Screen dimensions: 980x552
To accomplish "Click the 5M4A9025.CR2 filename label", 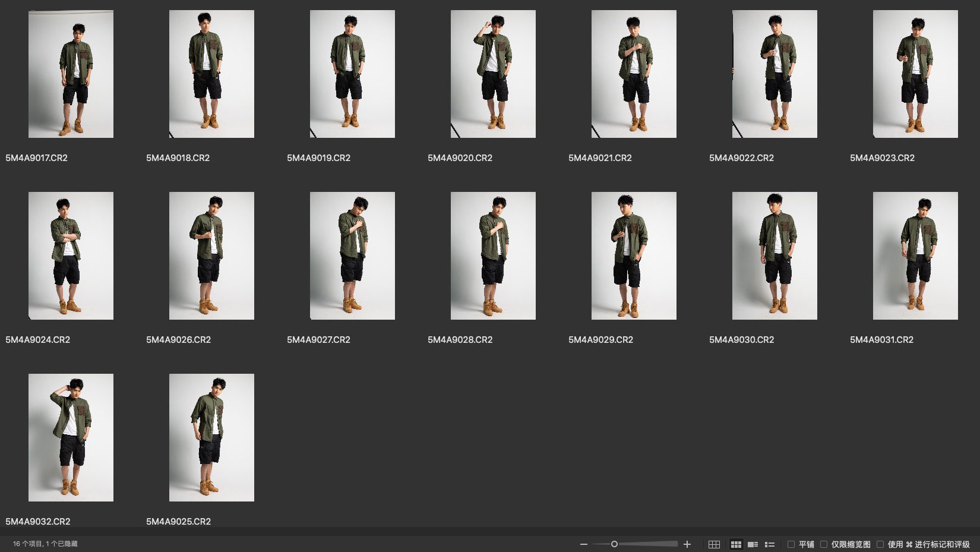I will click(x=178, y=522).
